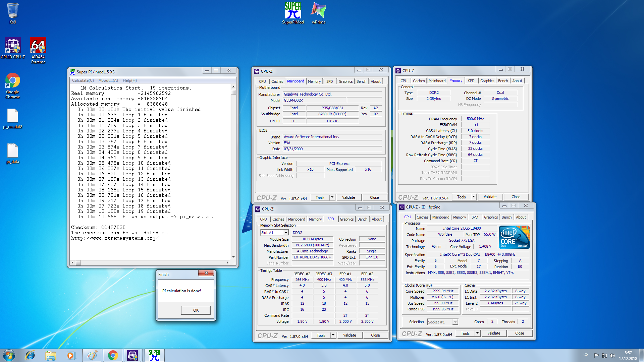The height and width of the screenshot is (362, 644).
Task: Click CPU-Z SPD window title icon
Action: [x=258, y=209]
